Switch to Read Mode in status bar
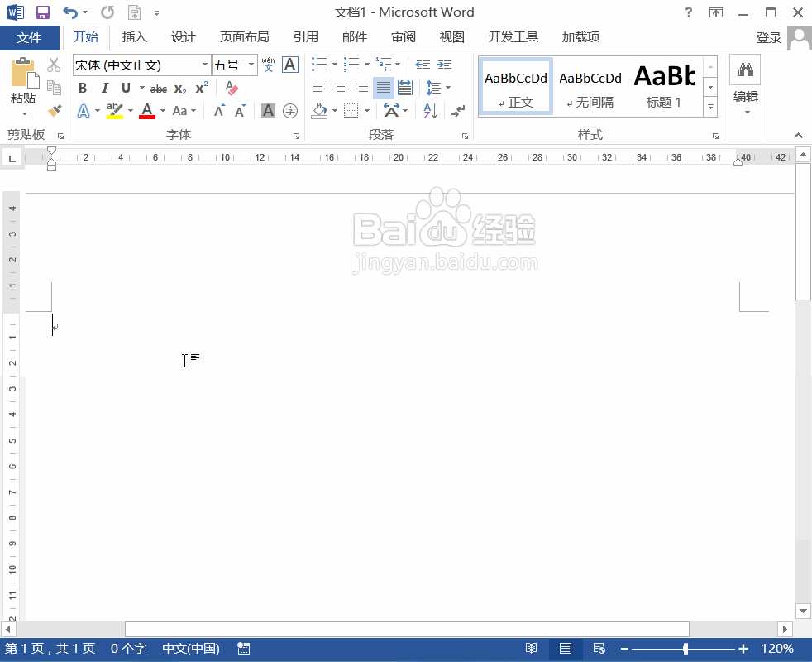The height and width of the screenshot is (662, 812). click(531, 649)
